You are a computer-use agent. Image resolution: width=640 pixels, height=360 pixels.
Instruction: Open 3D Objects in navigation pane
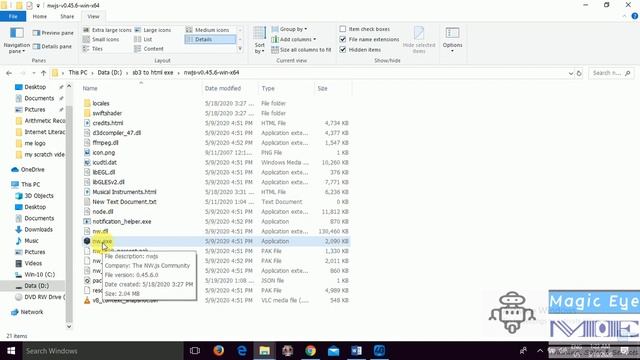pos(39,196)
